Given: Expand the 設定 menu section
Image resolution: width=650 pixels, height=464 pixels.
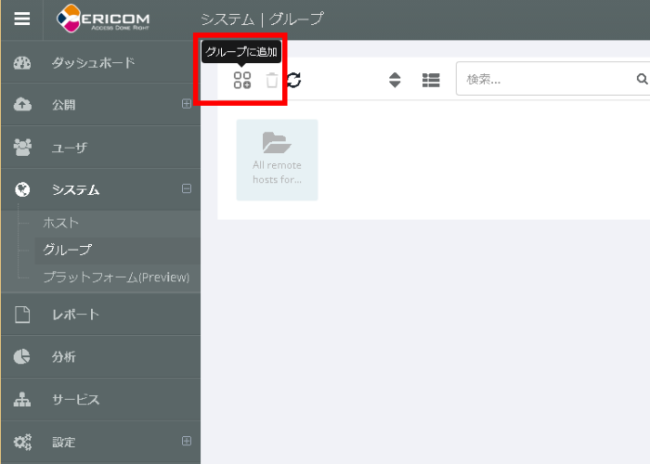Looking at the screenshot, I should (x=186, y=441).
